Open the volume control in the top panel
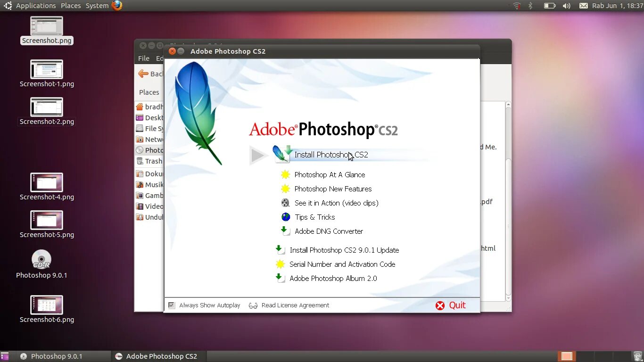 (x=566, y=6)
